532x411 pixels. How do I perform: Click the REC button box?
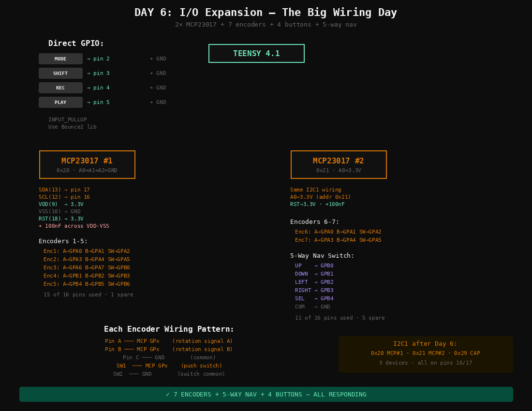click(x=60, y=88)
